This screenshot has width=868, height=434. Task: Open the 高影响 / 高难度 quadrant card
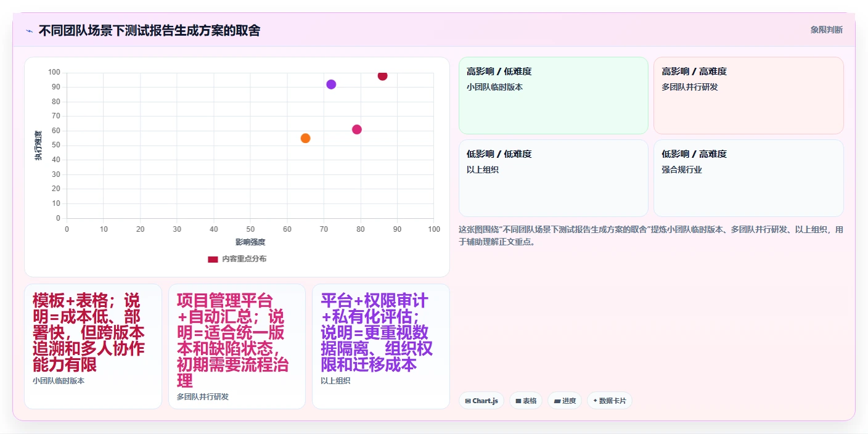click(748, 96)
